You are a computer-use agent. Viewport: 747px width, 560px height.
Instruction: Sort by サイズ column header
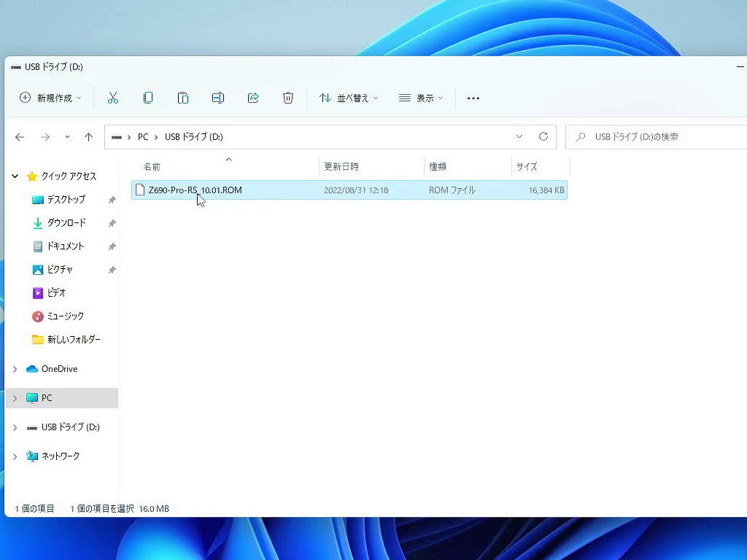pos(527,167)
